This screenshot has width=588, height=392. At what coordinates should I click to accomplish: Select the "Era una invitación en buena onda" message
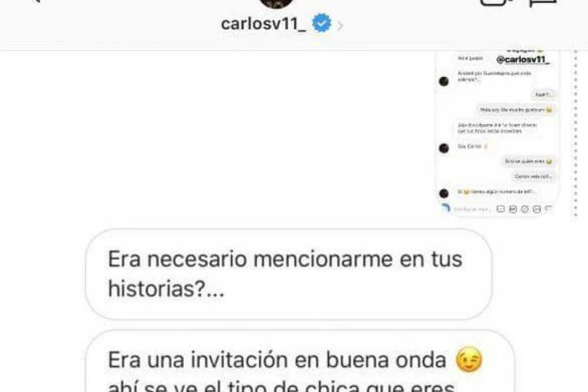(x=300, y=361)
